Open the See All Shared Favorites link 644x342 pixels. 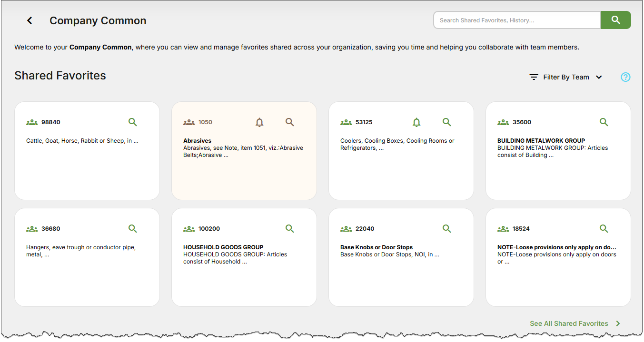point(569,323)
